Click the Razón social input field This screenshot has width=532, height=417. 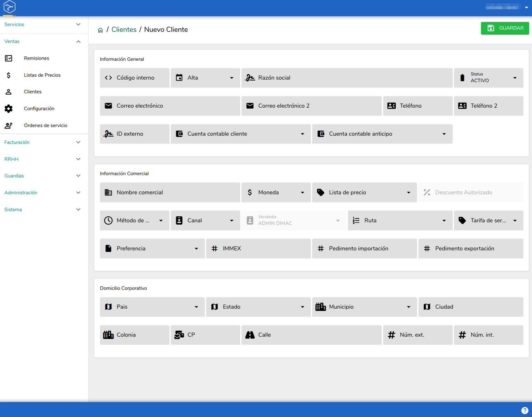click(347, 78)
